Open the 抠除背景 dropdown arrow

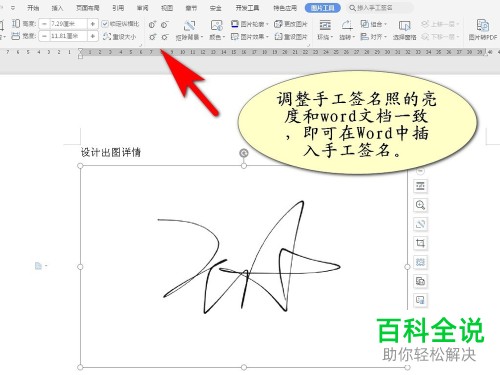[x=202, y=37]
